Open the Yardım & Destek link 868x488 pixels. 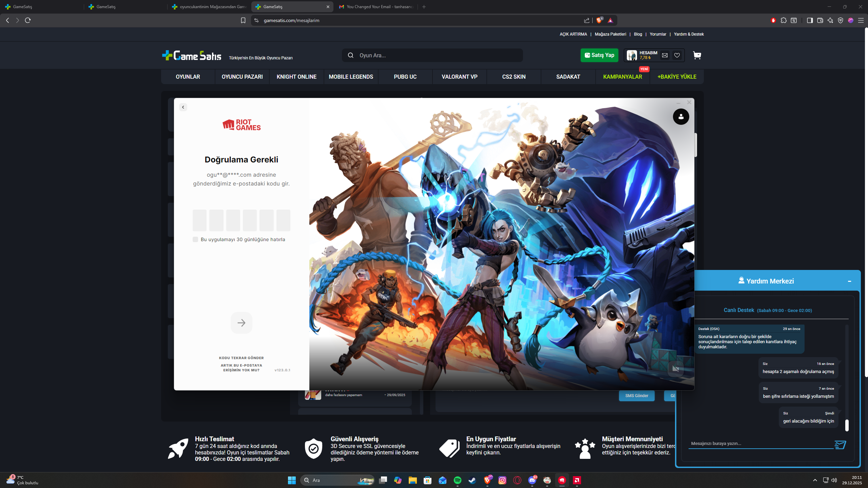(689, 34)
